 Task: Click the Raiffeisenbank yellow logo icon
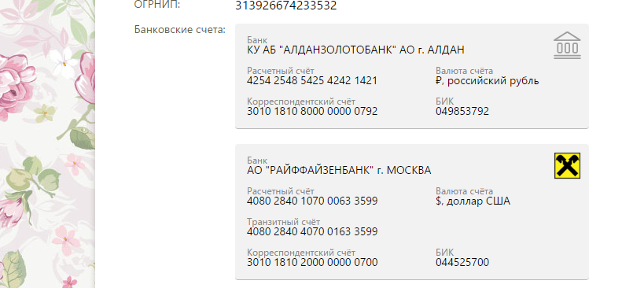567,165
